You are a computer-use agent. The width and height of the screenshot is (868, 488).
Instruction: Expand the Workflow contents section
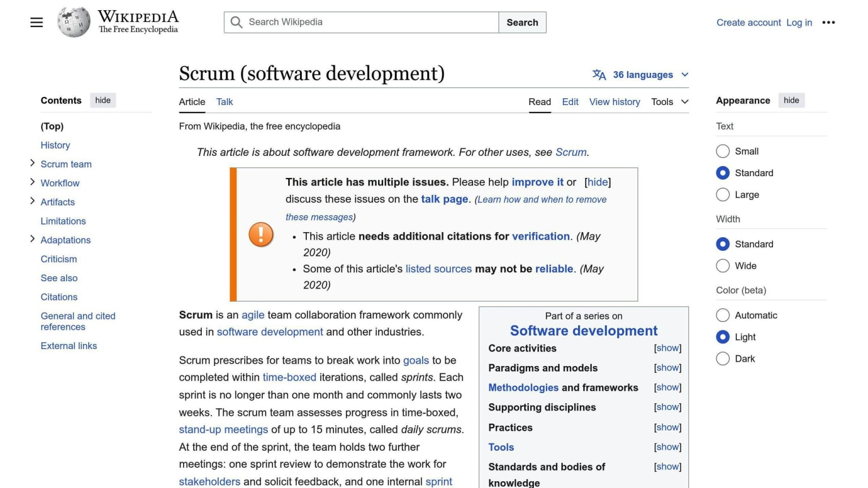[x=32, y=182]
